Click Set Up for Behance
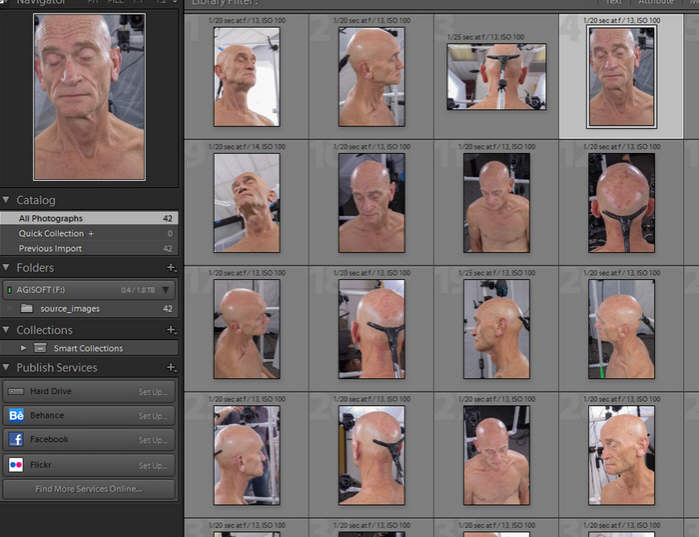 tap(153, 416)
